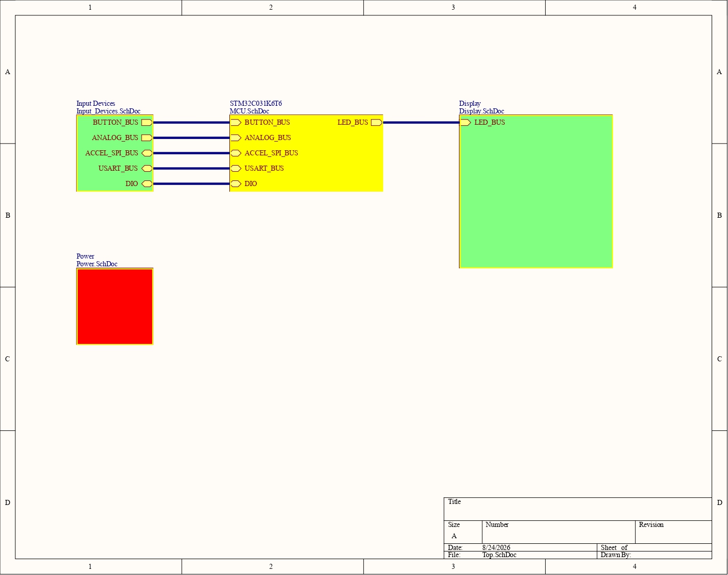Viewport: 728px width, 575px height.
Task: Select the USART_BUS bus wire between sheets
Action: tap(192, 169)
